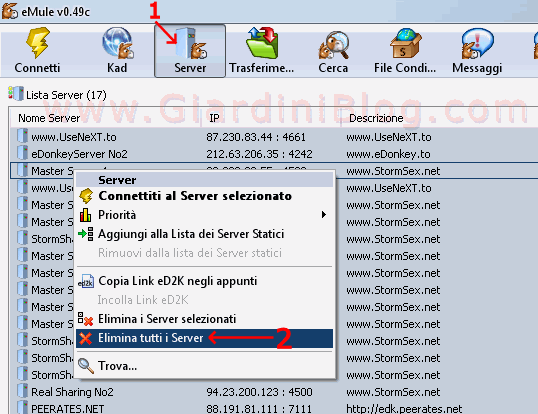This screenshot has width=538, height=414.
Task: Open the Kad network toolbar button
Action: pyautogui.click(x=117, y=51)
